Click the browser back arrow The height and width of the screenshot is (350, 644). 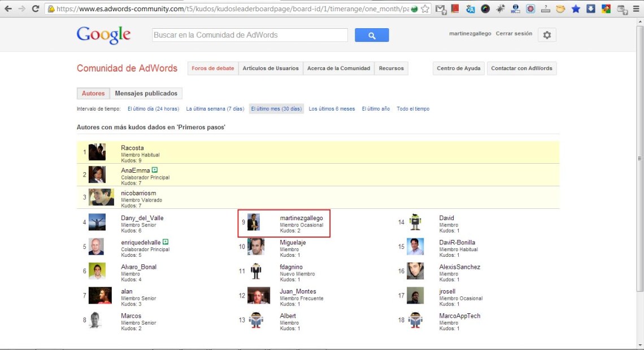click(8, 8)
